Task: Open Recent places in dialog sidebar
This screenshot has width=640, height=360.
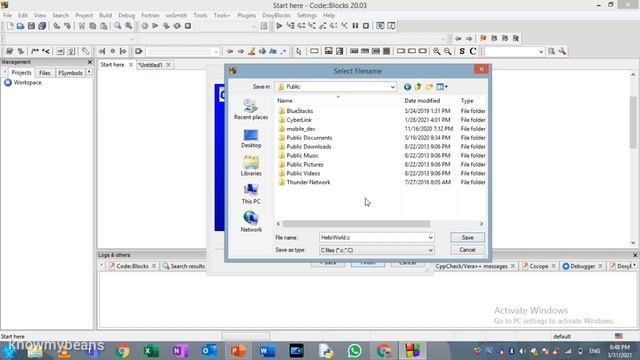Action: click(251, 110)
